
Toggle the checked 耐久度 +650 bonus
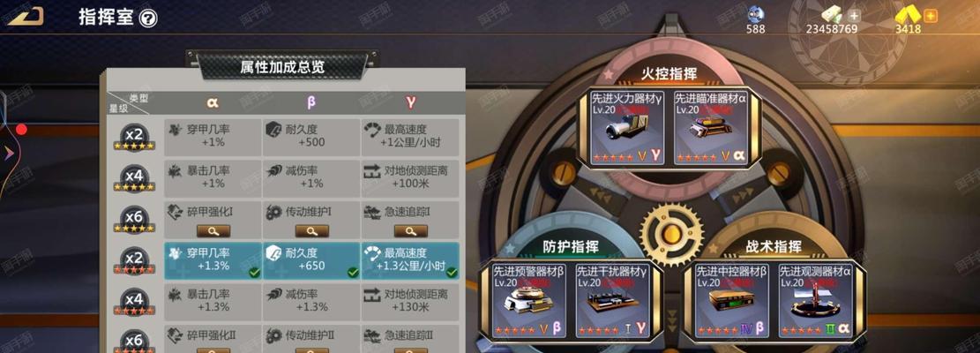[x=311, y=260]
